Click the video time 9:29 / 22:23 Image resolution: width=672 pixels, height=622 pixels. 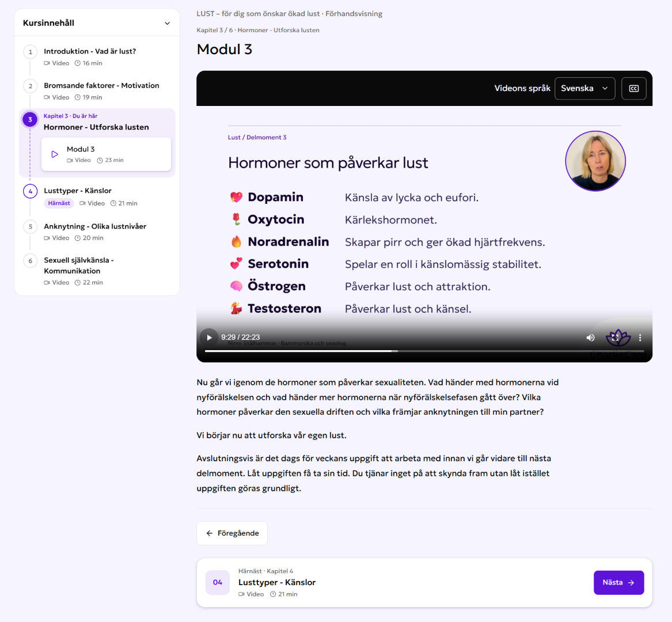click(241, 337)
